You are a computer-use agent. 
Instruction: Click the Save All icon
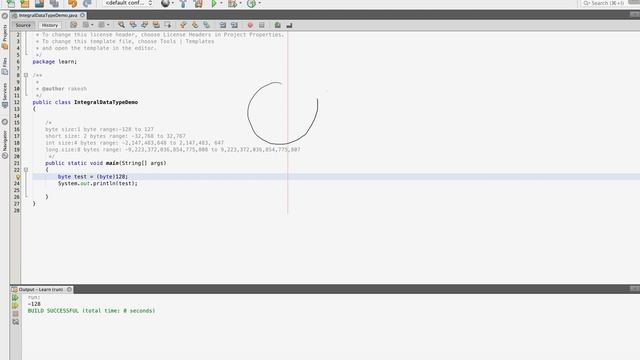pos(54,3)
